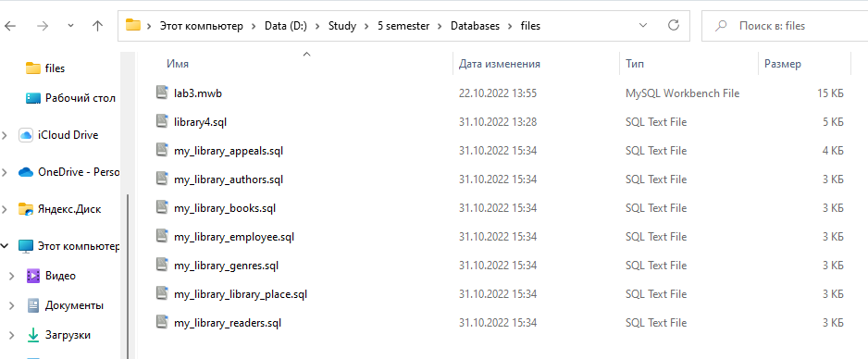The width and height of the screenshot is (868, 359).
Task: Expand the Документы tree node
Action: coord(12,305)
